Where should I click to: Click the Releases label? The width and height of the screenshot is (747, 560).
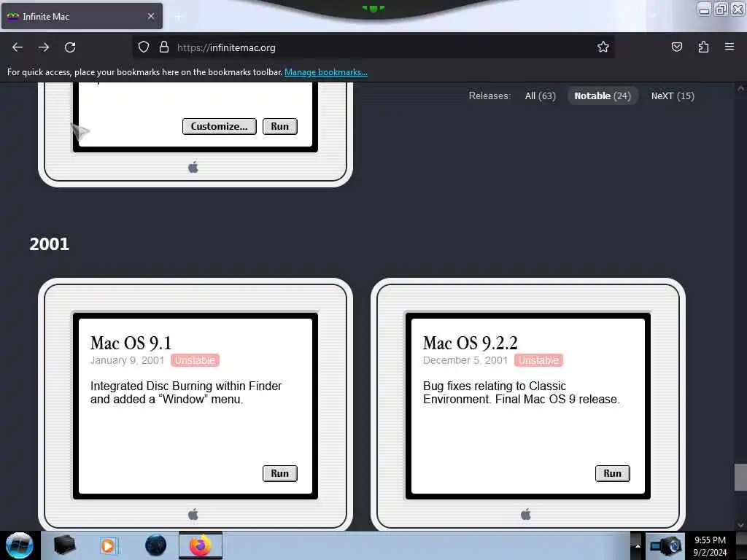(x=489, y=96)
